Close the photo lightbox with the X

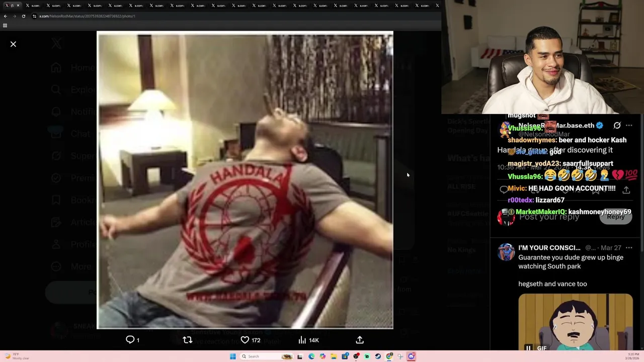13,44
